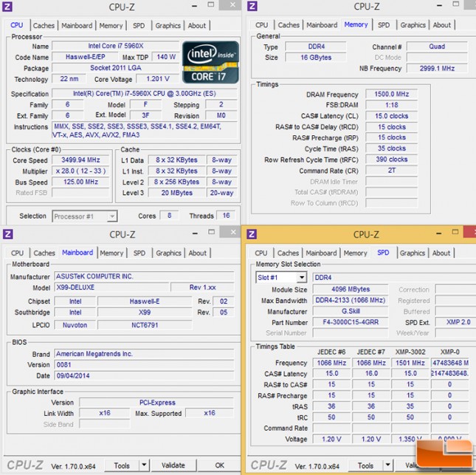
Task: Open the Processor #1 selection dropdown
Action: pos(85,216)
